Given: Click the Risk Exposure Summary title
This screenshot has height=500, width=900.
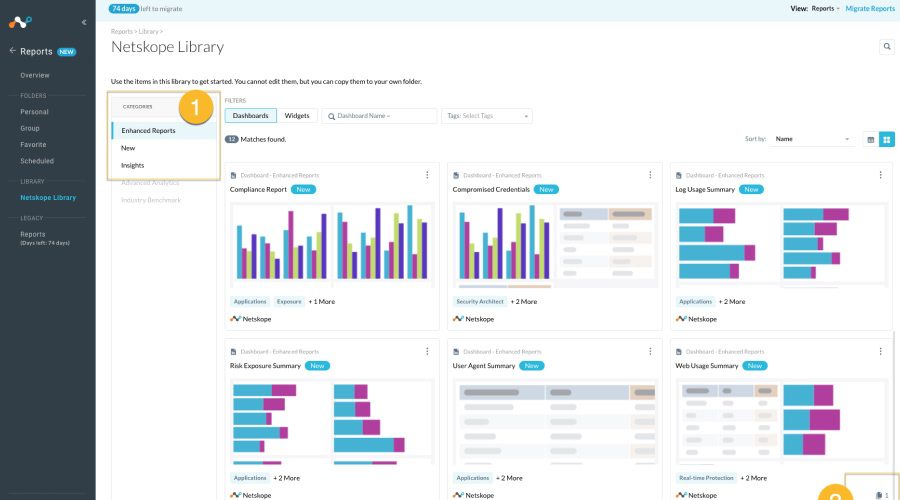Looking at the screenshot, I should (x=265, y=366).
